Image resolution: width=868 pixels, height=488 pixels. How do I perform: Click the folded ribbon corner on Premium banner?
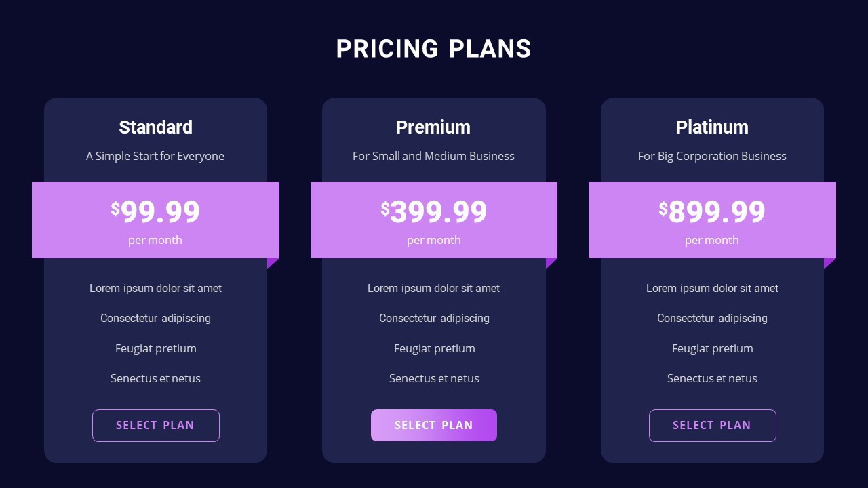point(550,262)
